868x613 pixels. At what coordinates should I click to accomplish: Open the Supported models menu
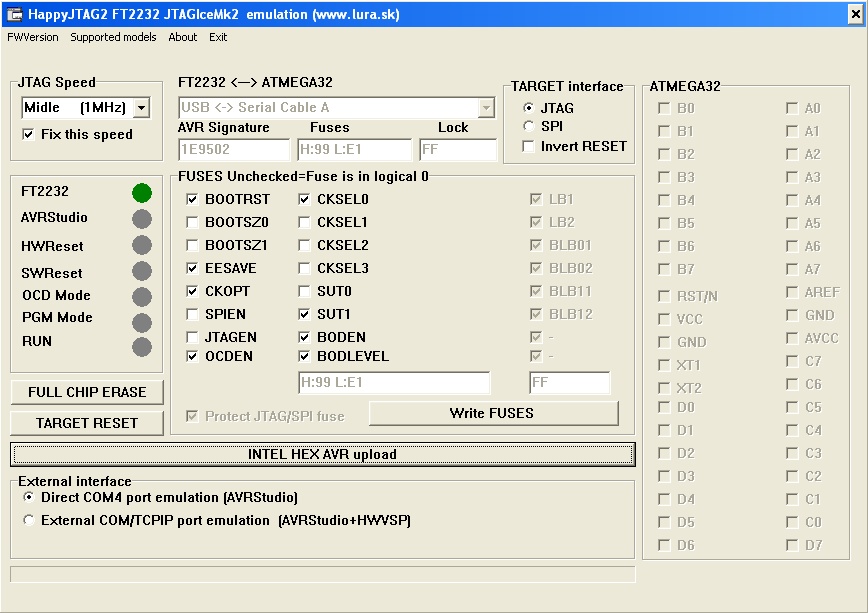(x=113, y=37)
